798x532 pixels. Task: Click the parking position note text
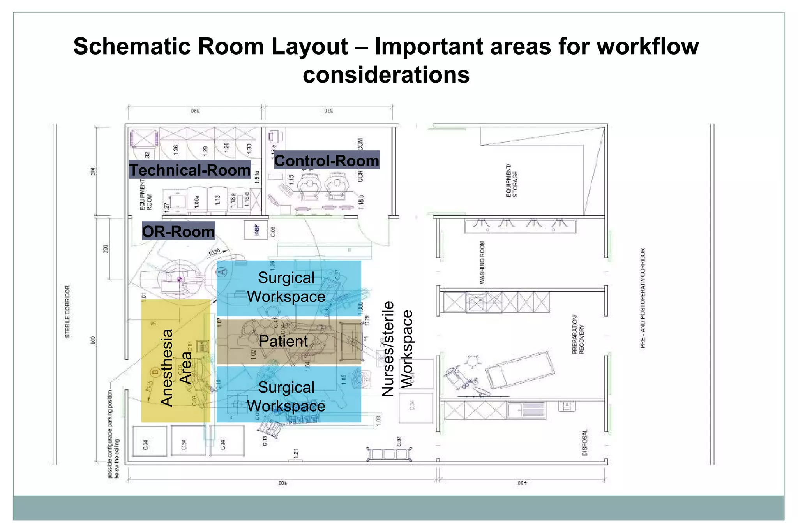tap(113, 435)
